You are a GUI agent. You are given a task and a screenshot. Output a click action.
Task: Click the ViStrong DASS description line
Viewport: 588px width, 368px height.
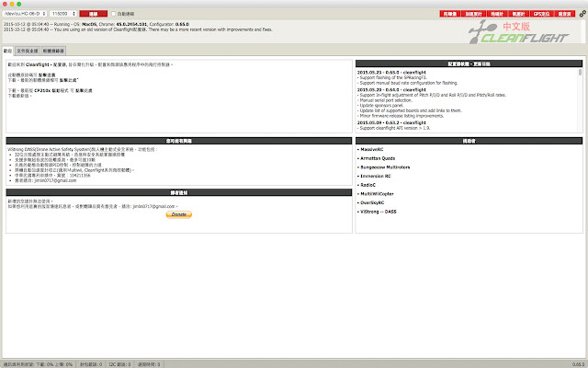83,149
